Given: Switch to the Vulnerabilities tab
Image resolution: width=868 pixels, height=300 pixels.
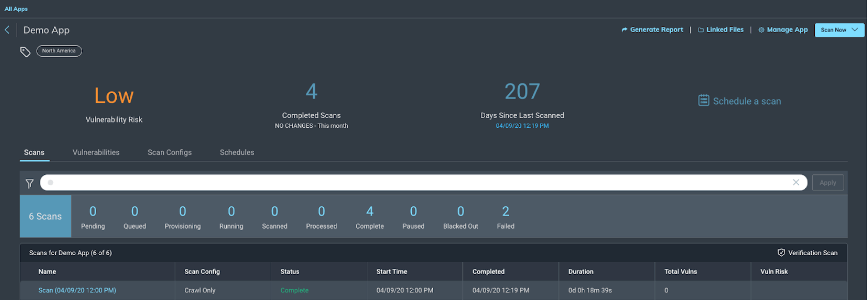Looking at the screenshot, I should tap(96, 153).
